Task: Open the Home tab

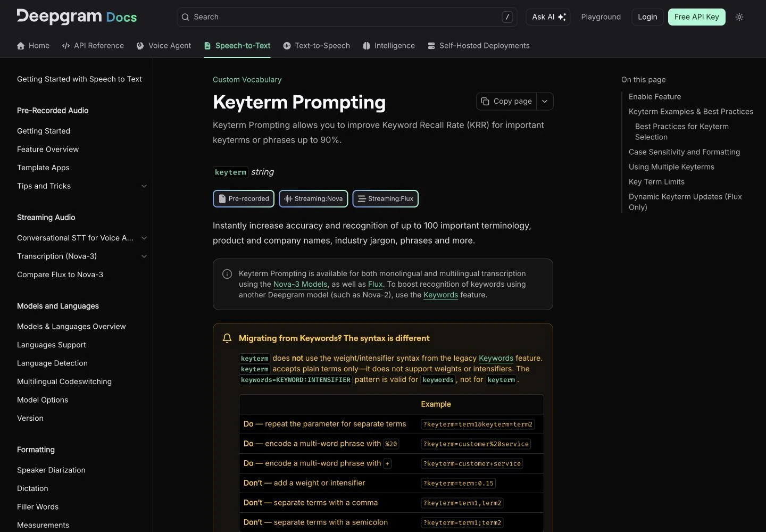Action: click(33, 46)
